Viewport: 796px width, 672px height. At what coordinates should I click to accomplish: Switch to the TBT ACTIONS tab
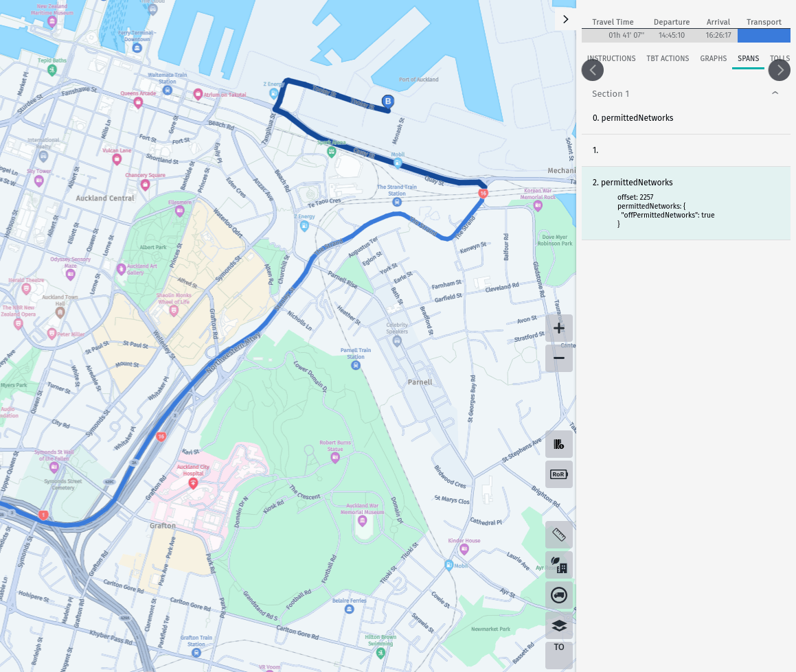667,58
